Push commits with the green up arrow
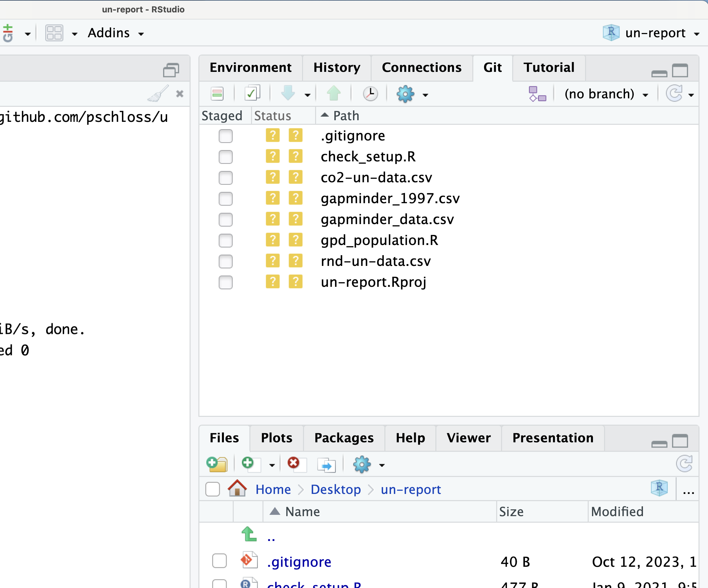 pyautogui.click(x=334, y=93)
